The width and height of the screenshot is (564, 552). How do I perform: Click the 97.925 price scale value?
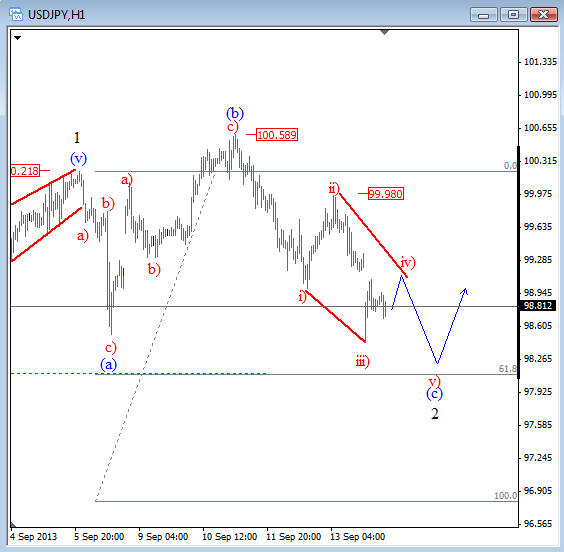(x=538, y=392)
